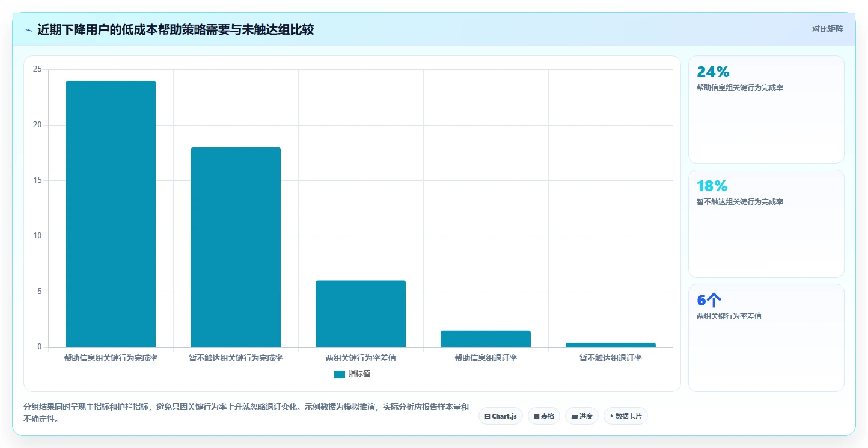This screenshot has height=448, width=868.
Task: Select the 表格 tag
Action: 544,416
